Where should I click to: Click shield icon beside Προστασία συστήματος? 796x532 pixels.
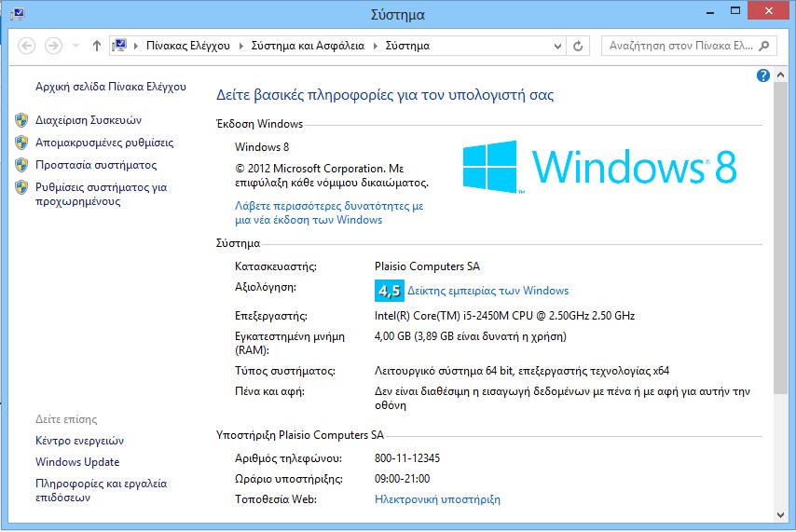click(21, 165)
